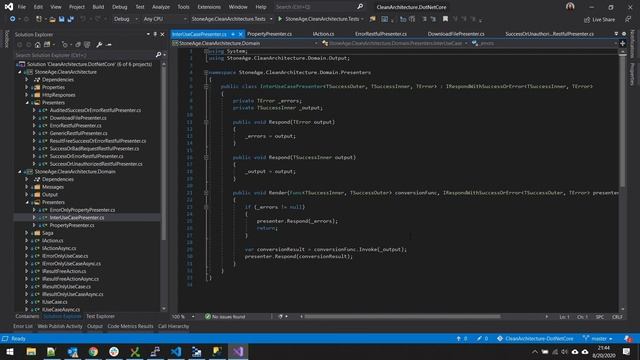Screen dimensions: 640x360
Task: Open Chrome from the taskbar
Action: [x=93, y=351]
